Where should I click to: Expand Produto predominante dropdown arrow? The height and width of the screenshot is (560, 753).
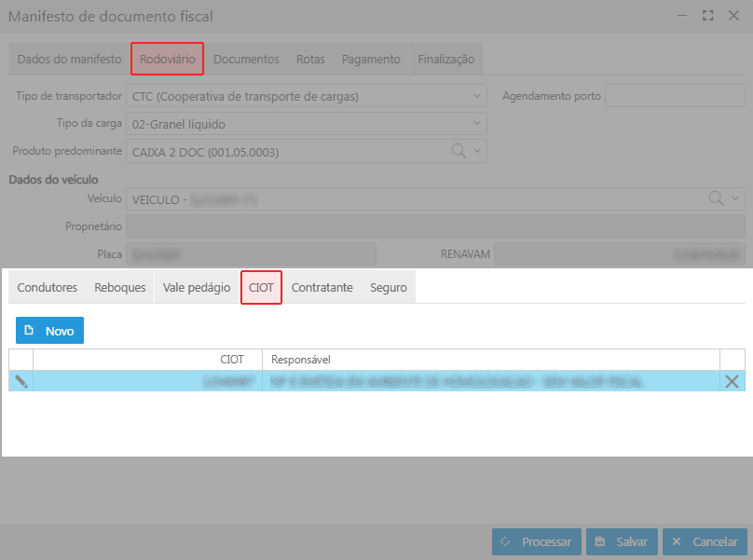coord(477,151)
